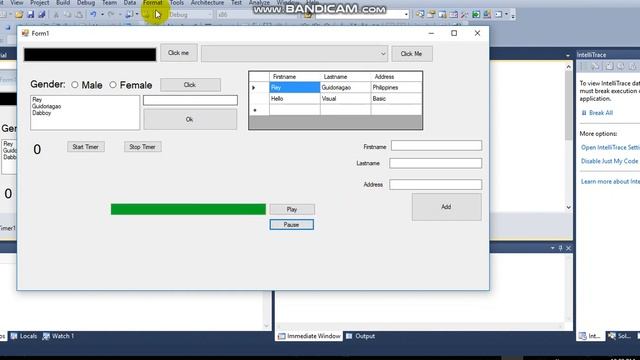Click the 'Philippines' cell in the grid
This screenshot has width=640, height=360.
point(396,87)
